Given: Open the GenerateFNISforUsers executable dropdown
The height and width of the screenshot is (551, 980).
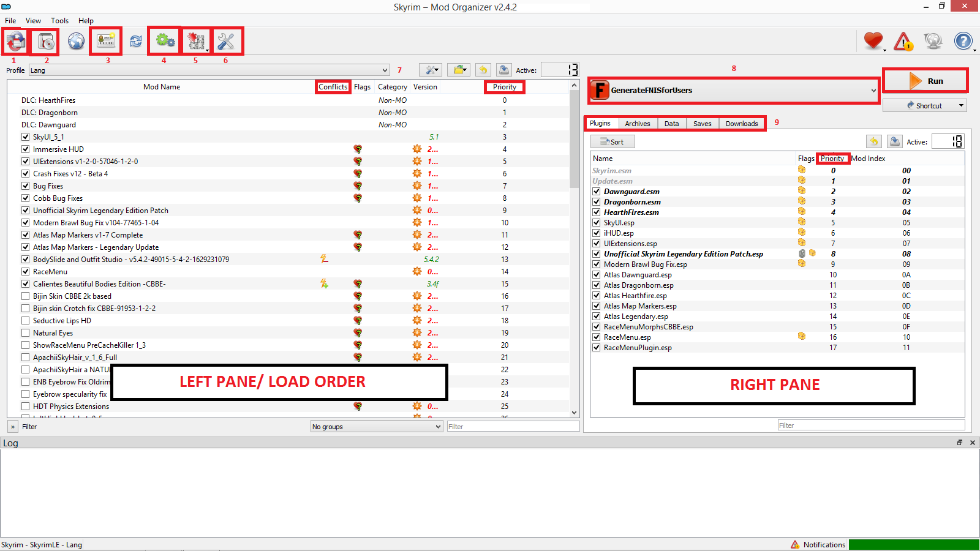Looking at the screenshot, I should coord(734,91).
